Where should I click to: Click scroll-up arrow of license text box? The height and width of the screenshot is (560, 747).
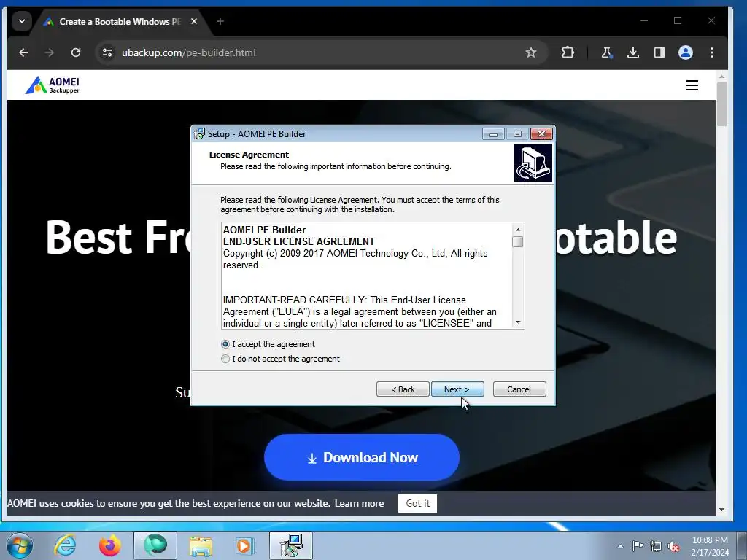[518, 230]
